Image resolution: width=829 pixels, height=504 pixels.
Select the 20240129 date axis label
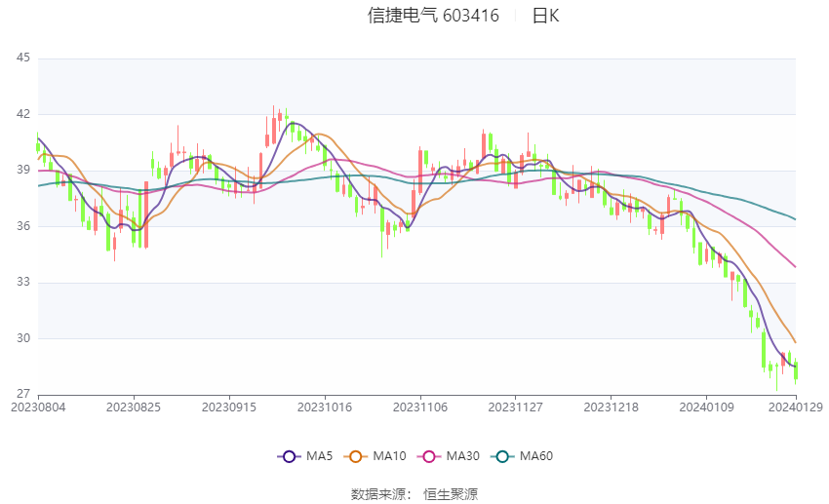pos(795,407)
